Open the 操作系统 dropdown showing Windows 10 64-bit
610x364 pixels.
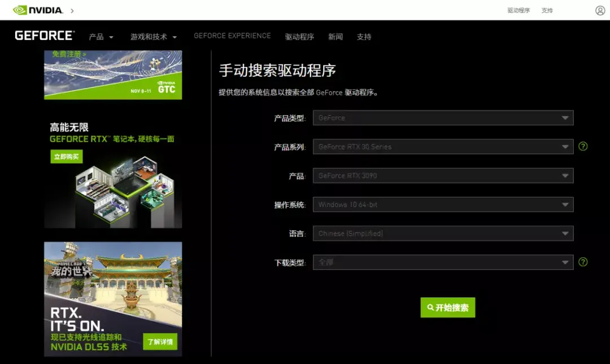(443, 204)
